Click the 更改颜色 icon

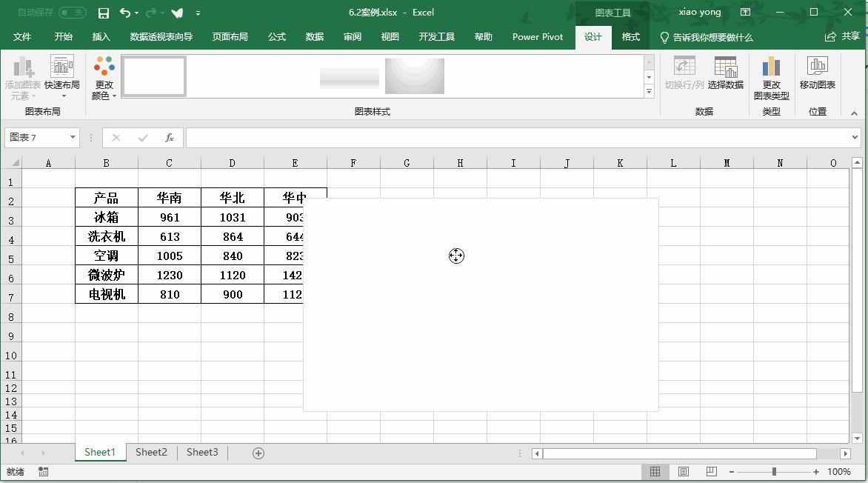click(104, 74)
